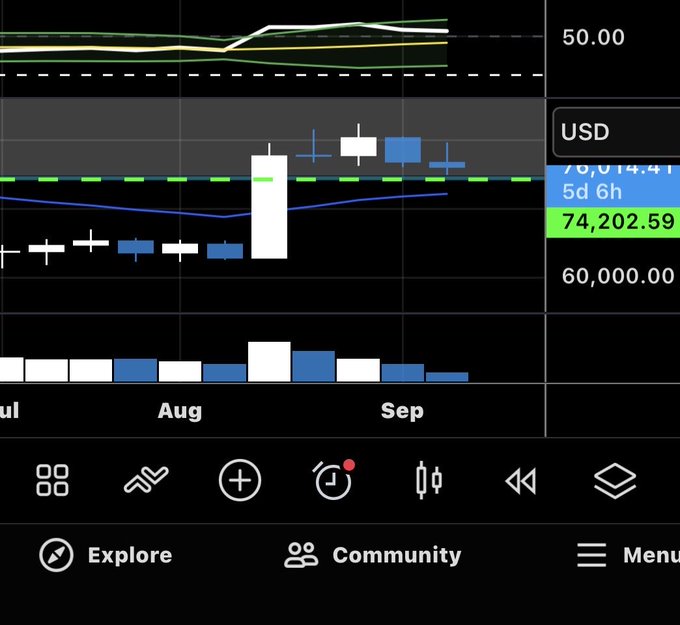Select the Aug label on time axis
The image size is (680, 625).
(180, 410)
